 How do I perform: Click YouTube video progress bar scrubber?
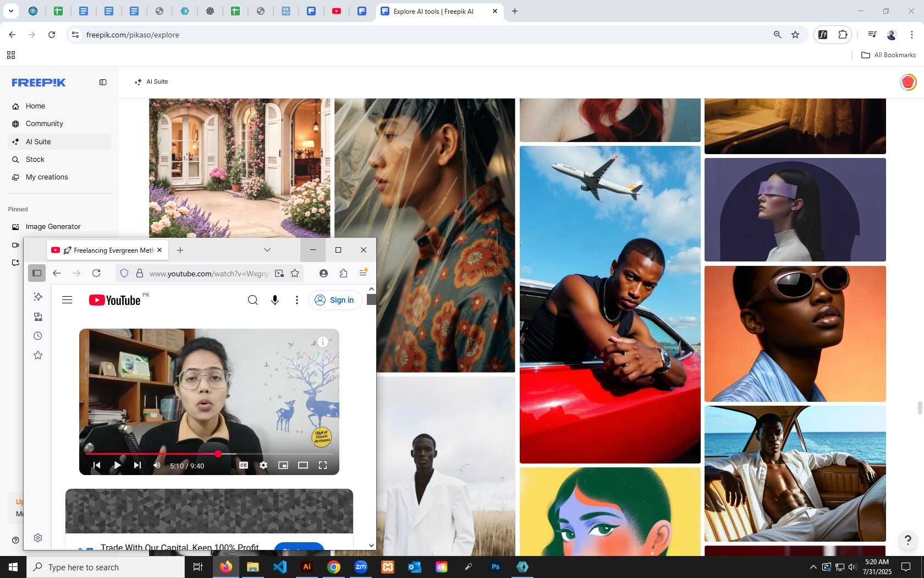(218, 454)
